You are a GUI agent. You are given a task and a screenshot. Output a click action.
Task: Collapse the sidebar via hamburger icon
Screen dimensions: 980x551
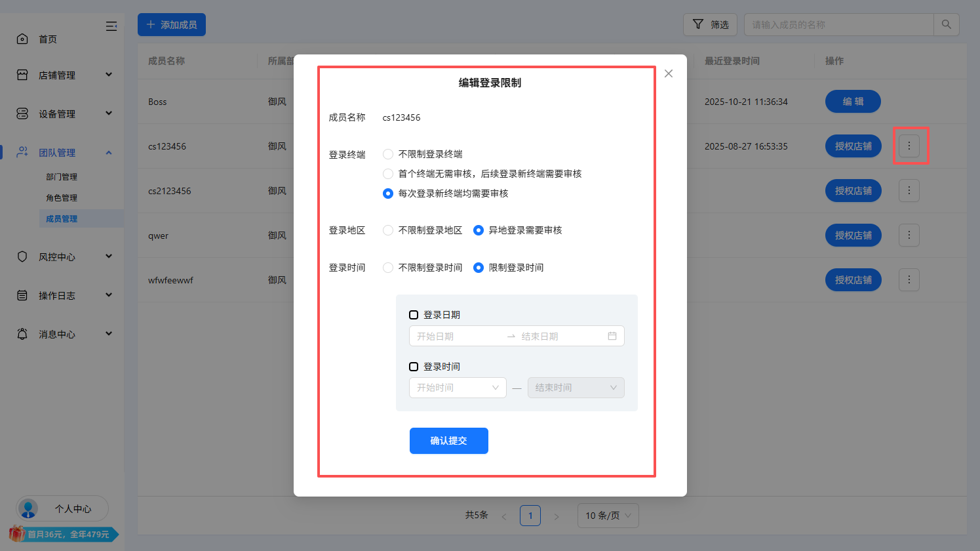(x=111, y=26)
